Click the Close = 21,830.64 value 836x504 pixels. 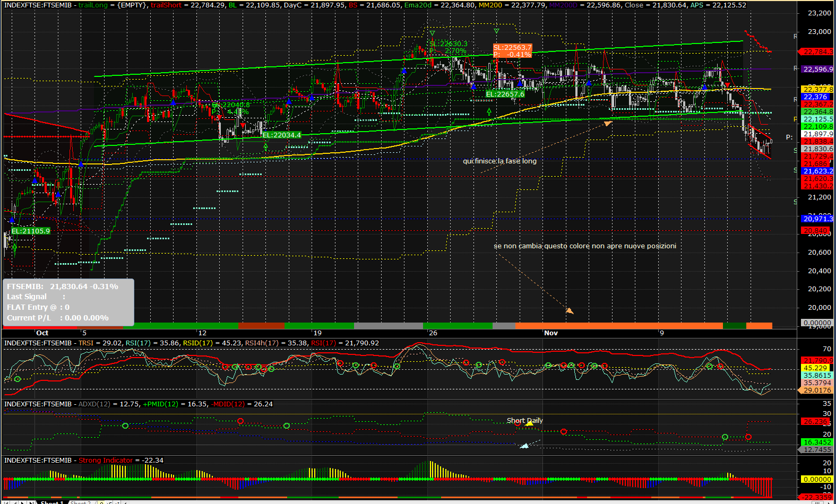click(656, 5)
